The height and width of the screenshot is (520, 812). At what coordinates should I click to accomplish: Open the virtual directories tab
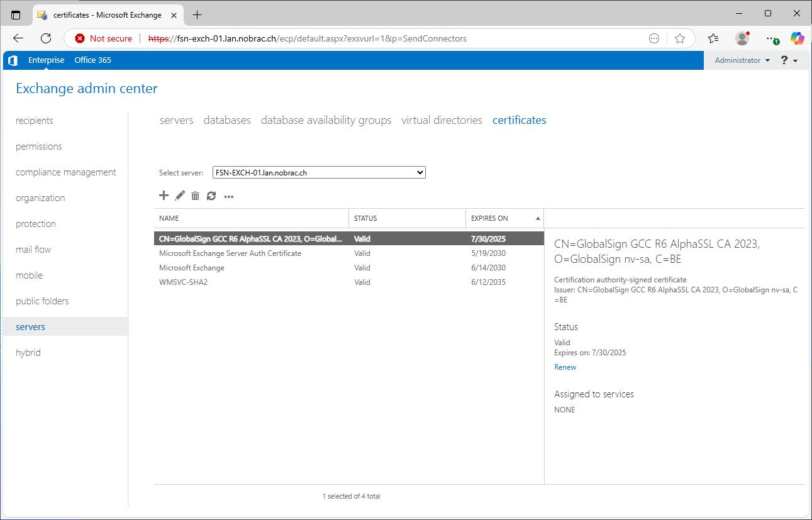click(442, 120)
